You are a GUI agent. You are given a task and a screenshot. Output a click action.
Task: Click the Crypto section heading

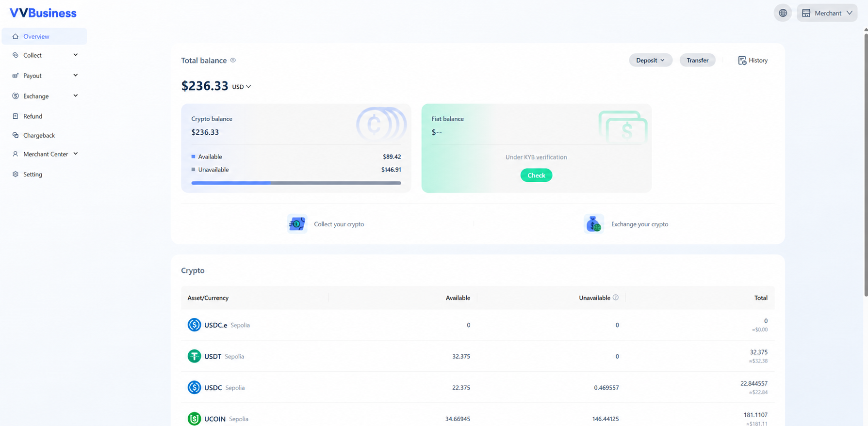pos(193,270)
